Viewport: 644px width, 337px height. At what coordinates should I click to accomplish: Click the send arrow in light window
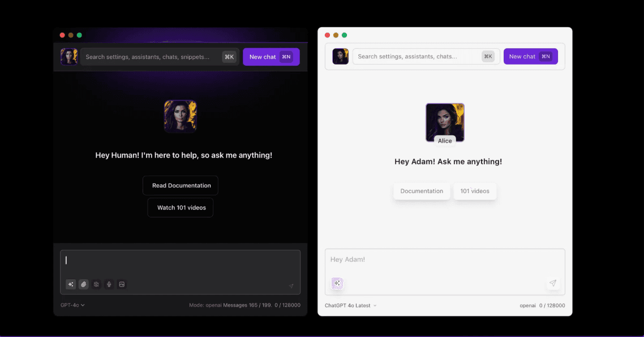point(553,283)
